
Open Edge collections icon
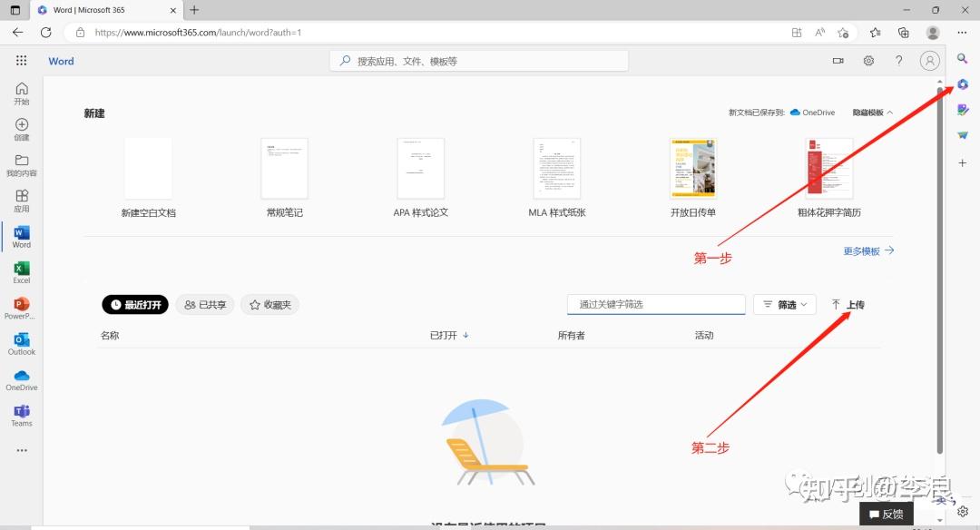(x=903, y=33)
